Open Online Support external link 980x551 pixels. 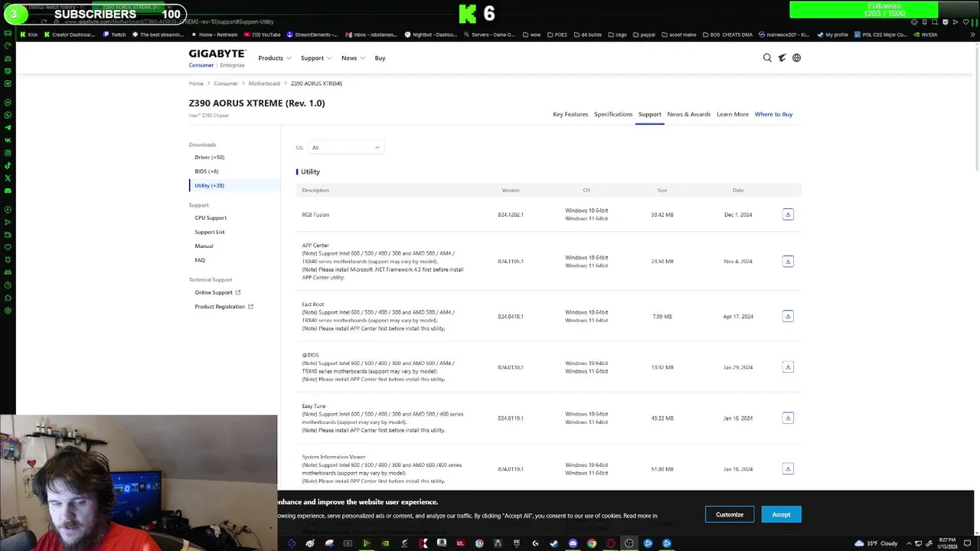(x=217, y=292)
